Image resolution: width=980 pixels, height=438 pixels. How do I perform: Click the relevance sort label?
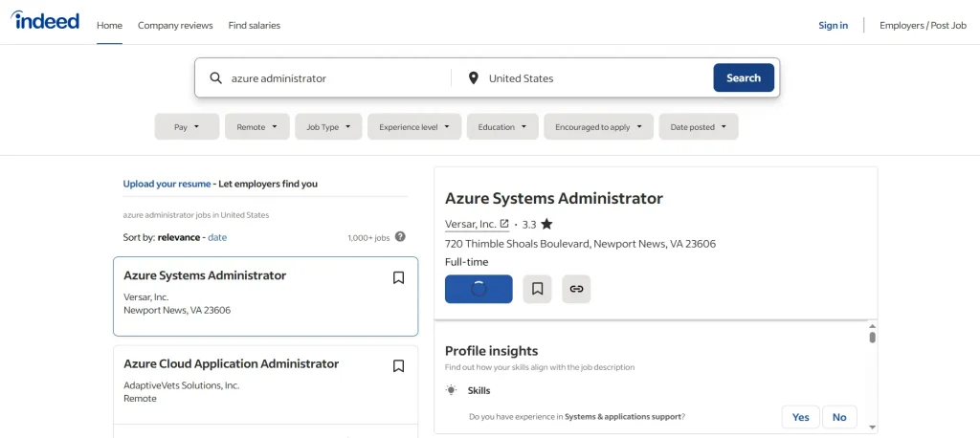point(179,237)
